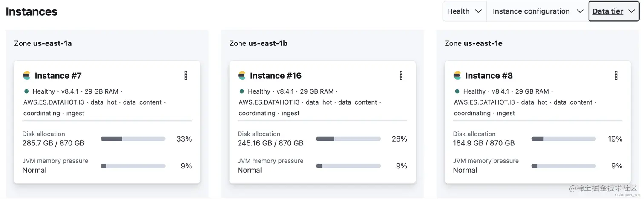Open the Instance configuration filter
This screenshot has height=199, width=644.
[x=538, y=11]
